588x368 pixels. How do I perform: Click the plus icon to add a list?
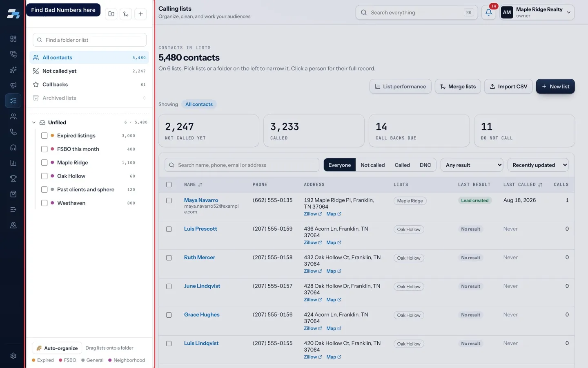pos(140,14)
